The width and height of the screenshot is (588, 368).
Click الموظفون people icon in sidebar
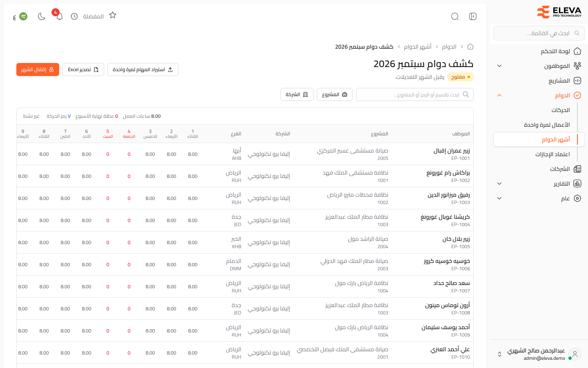(x=577, y=66)
